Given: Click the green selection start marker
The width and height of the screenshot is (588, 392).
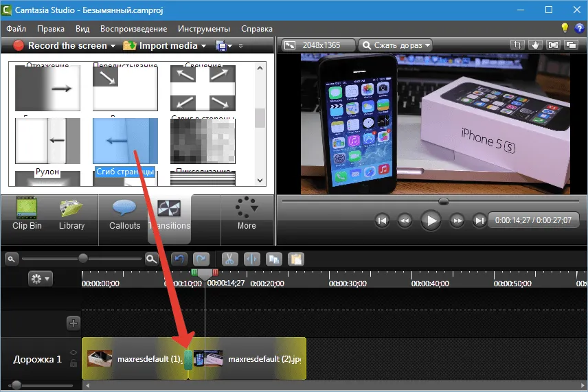Looking at the screenshot, I should tap(194, 273).
